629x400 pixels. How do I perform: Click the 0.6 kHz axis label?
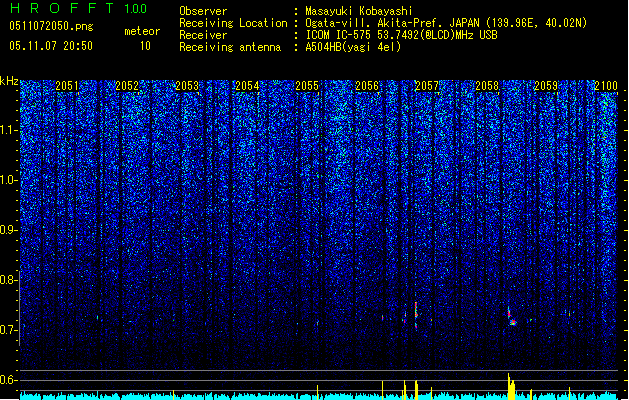(x=9, y=380)
